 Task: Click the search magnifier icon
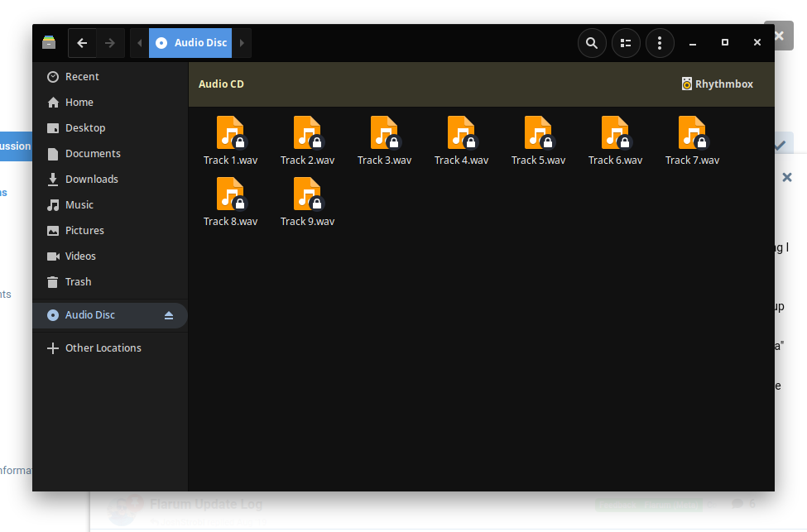click(592, 43)
